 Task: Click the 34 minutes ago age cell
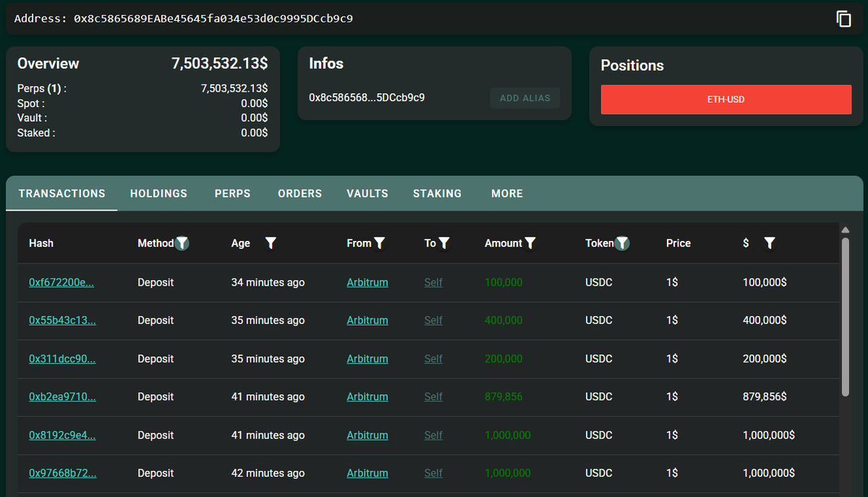tap(268, 282)
